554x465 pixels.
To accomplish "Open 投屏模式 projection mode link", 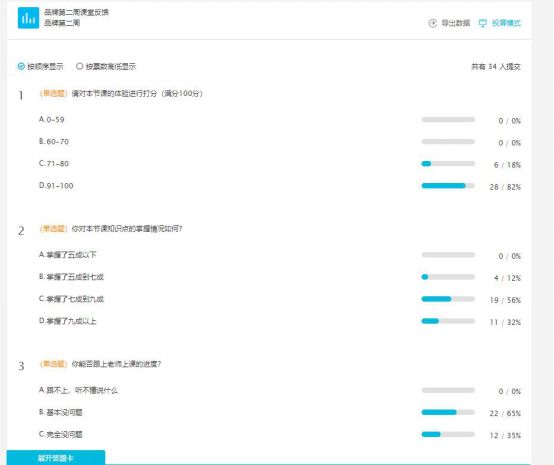I will 506,23.
